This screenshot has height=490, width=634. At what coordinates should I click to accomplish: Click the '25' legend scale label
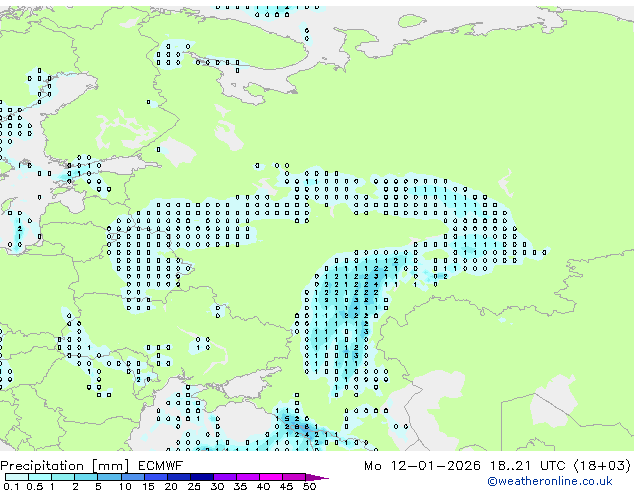pos(194,486)
